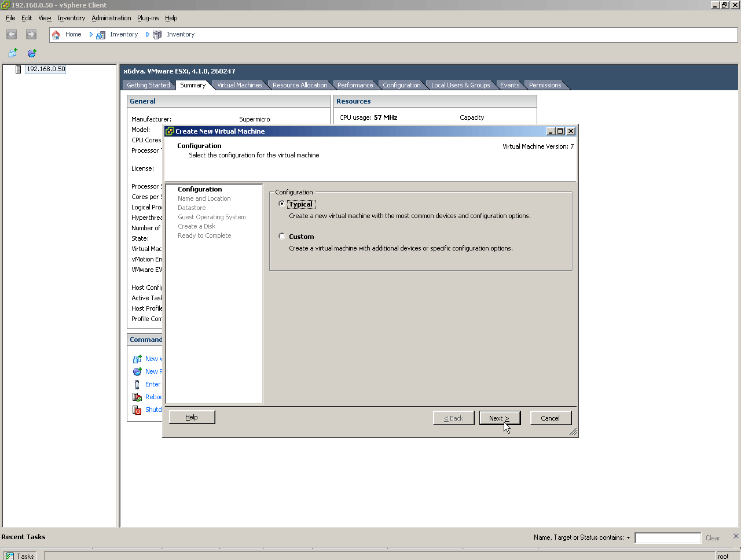Switch to the Performance tab
The image size is (741, 560).
click(x=355, y=85)
